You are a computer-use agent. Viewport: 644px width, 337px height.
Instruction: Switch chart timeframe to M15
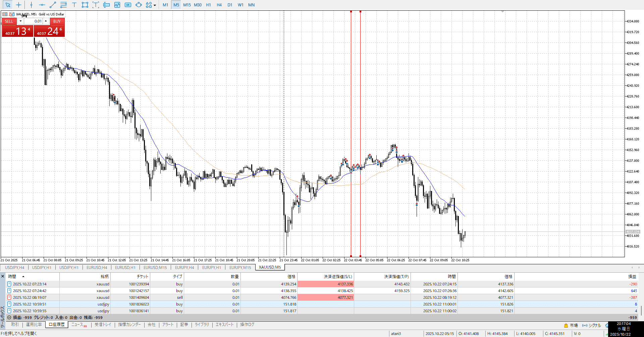187,5
